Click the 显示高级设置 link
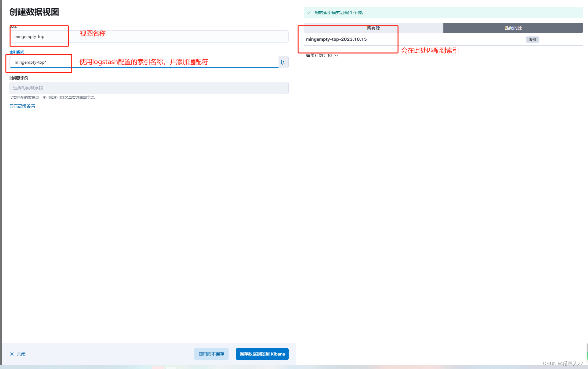Image resolution: width=588 pixels, height=369 pixels. (22, 106)
